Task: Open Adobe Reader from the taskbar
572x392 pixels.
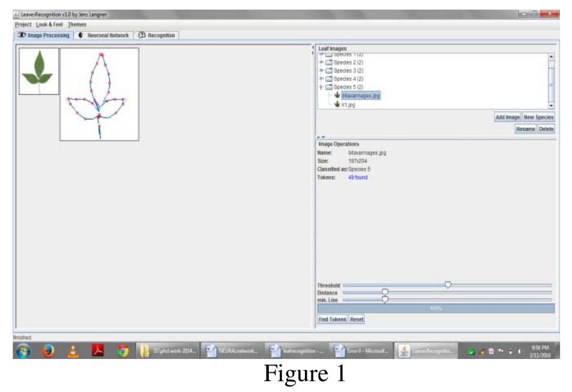Action: click(x=97, y=351)
